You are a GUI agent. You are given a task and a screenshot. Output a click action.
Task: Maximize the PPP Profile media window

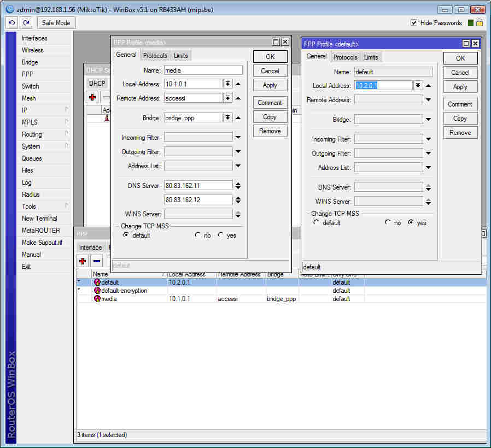(276, 42)
